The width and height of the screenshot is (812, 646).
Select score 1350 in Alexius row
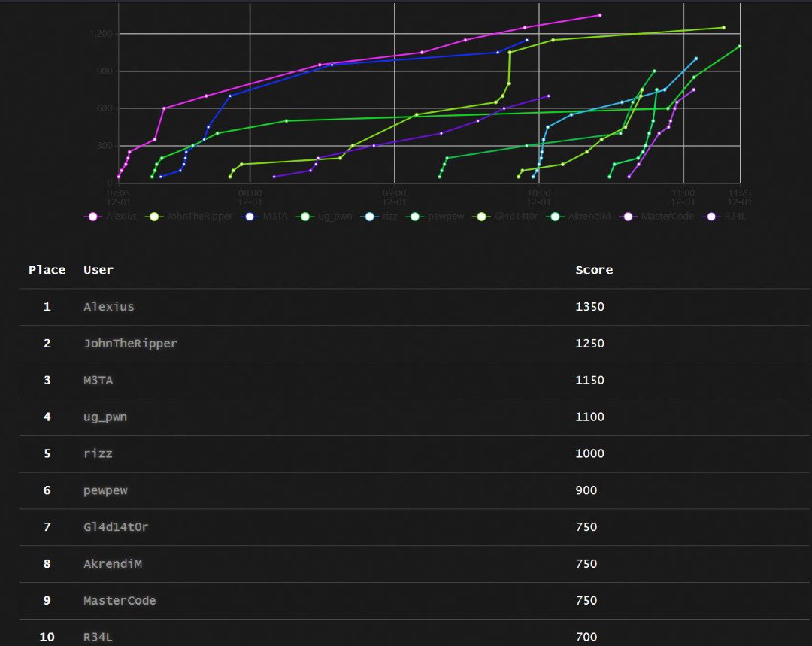590,307
